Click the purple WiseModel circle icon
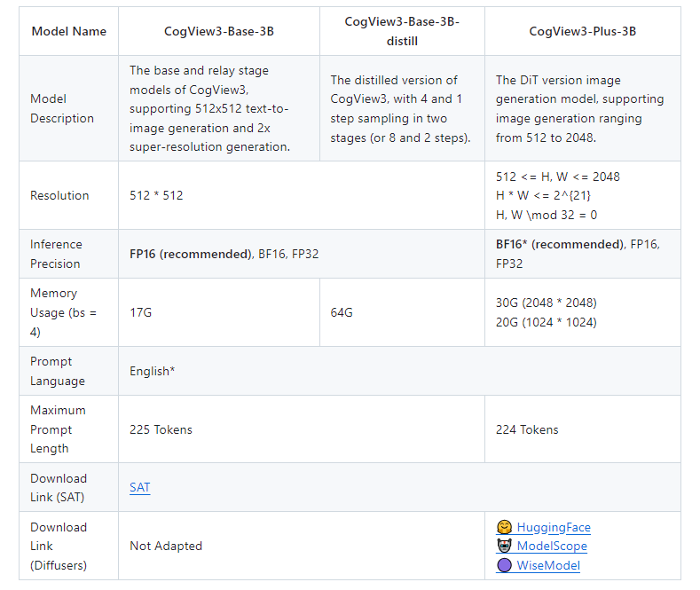This screenshot has width=700, height=590. [x=504, y=565]
